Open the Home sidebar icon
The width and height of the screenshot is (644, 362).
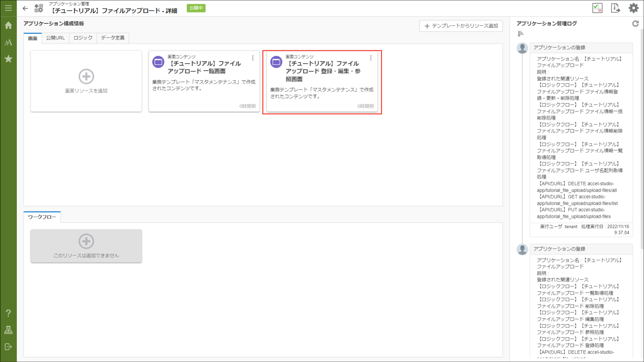(8, 25)
